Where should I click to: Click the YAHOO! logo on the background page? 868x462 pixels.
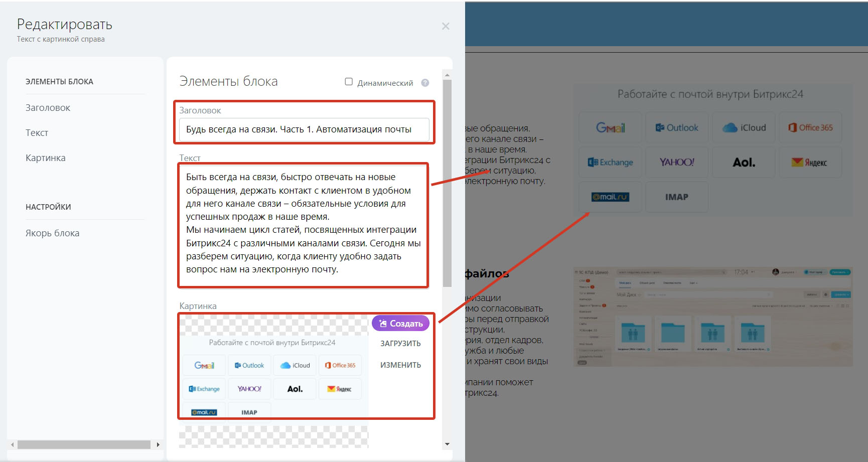pos(677,162)
